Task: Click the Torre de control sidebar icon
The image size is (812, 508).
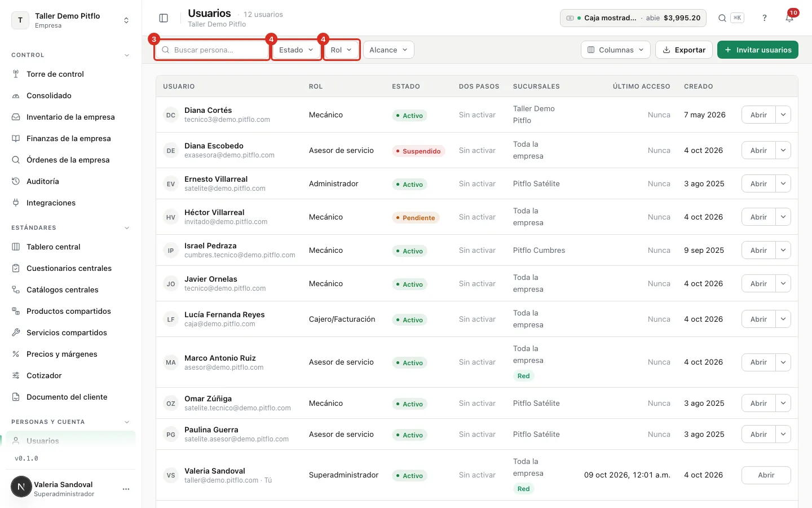Action: [x=16, y=74]
